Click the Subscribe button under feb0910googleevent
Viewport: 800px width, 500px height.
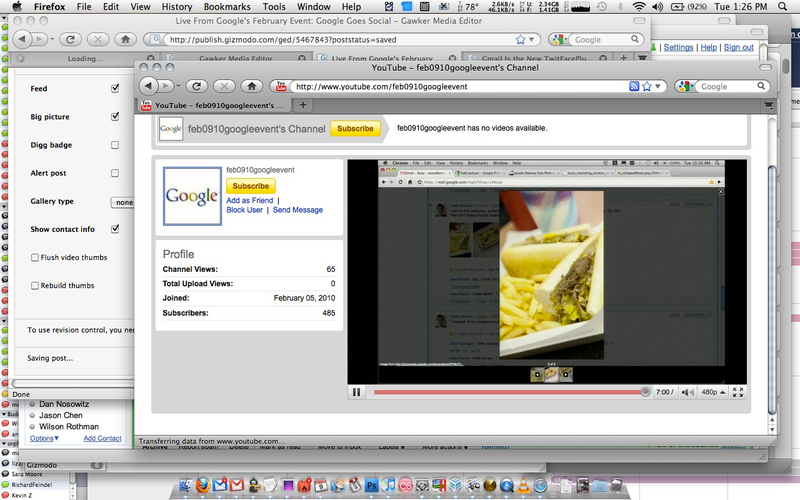coord(251,186)
